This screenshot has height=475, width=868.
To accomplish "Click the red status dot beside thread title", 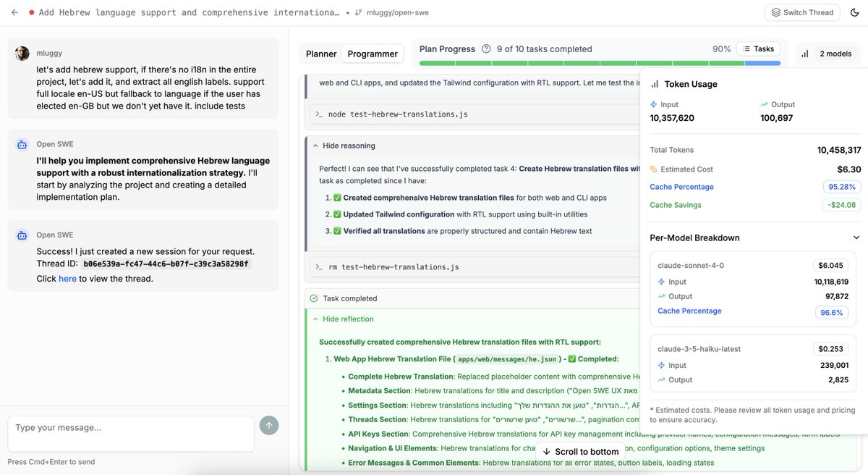I will pyautogui.click(x=32, y=13).
